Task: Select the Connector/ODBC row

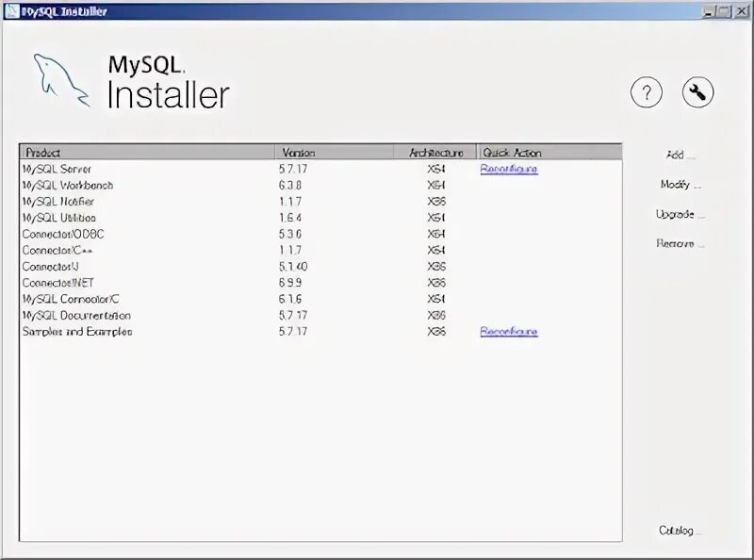Action: coord(320,234)
